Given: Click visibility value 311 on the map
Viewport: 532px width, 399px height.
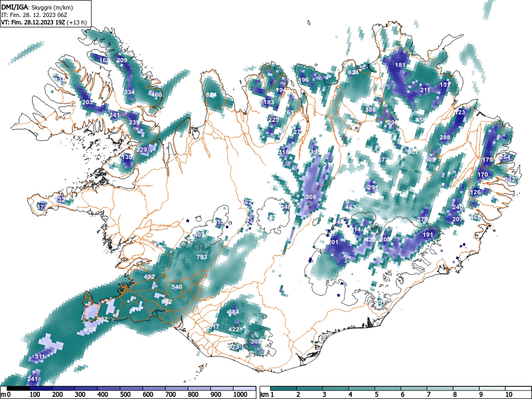Looking at the screenshot, I should (40, 356).
